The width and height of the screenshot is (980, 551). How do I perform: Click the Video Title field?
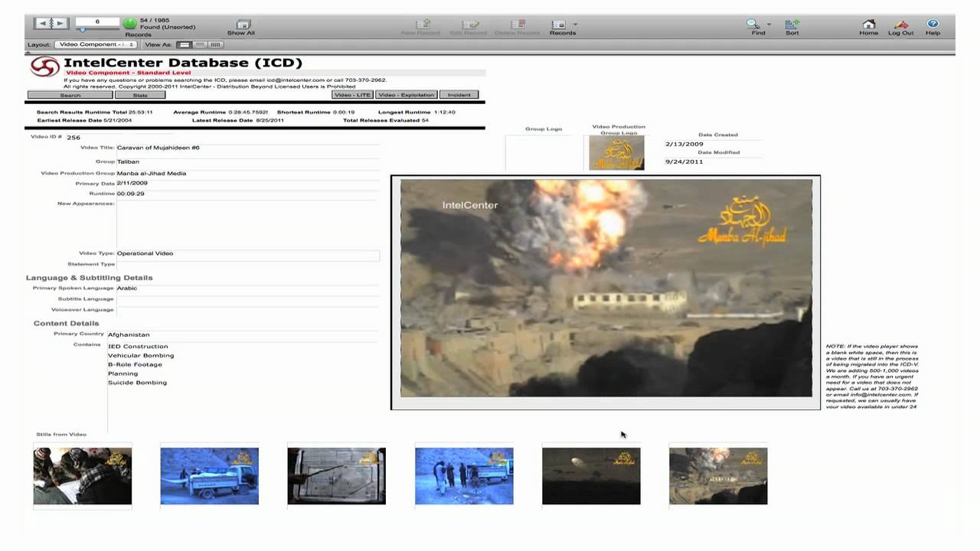point(247,148)
